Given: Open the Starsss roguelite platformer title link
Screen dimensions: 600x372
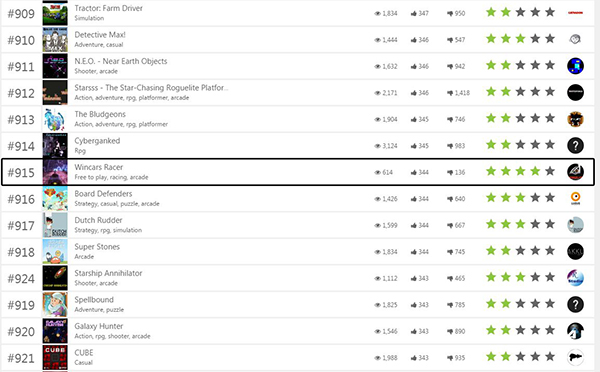Looking at the screenshot, I should pyautogui.click(x=151, y=88).
